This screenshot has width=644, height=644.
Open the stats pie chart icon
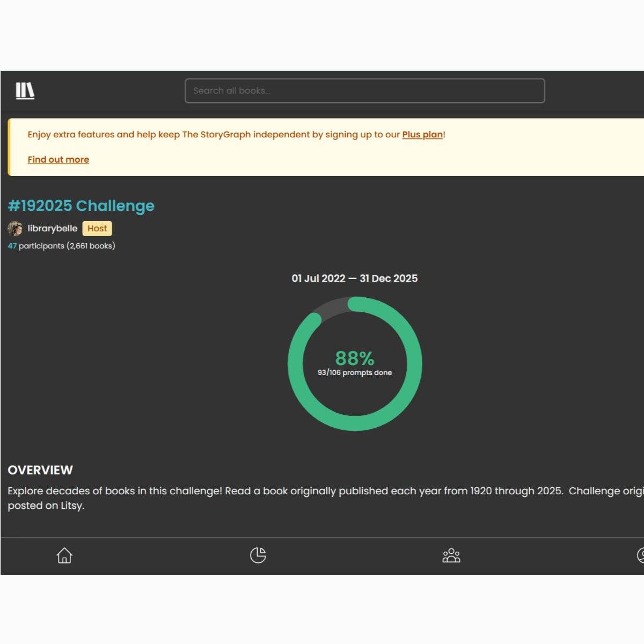[x=258, y=555]
